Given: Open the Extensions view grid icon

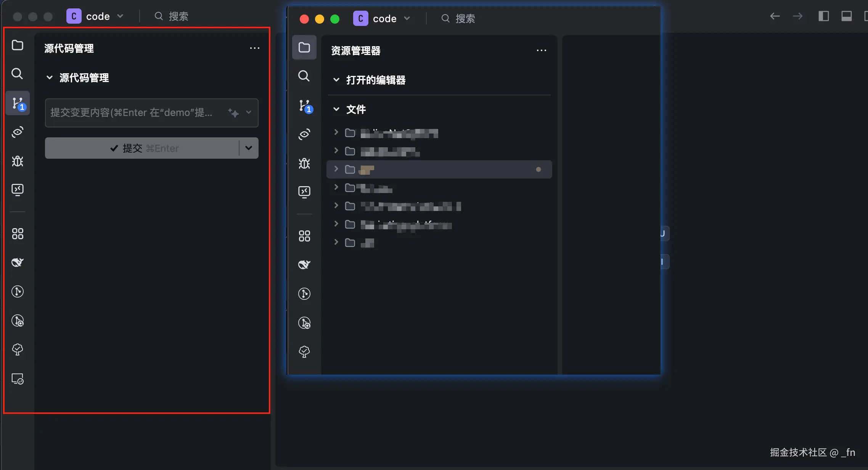Looking at the screenshot, I should point(17,233).
